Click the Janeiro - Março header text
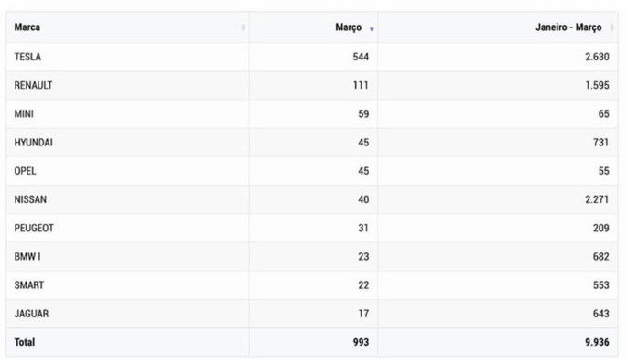Image resolution: width=627 pixels, height=364 pixels. (x=568, y=27)
